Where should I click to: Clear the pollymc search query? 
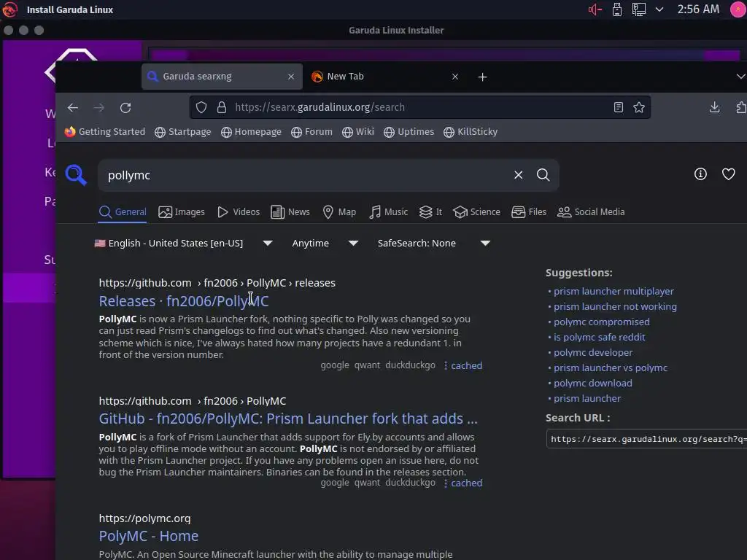519,175
